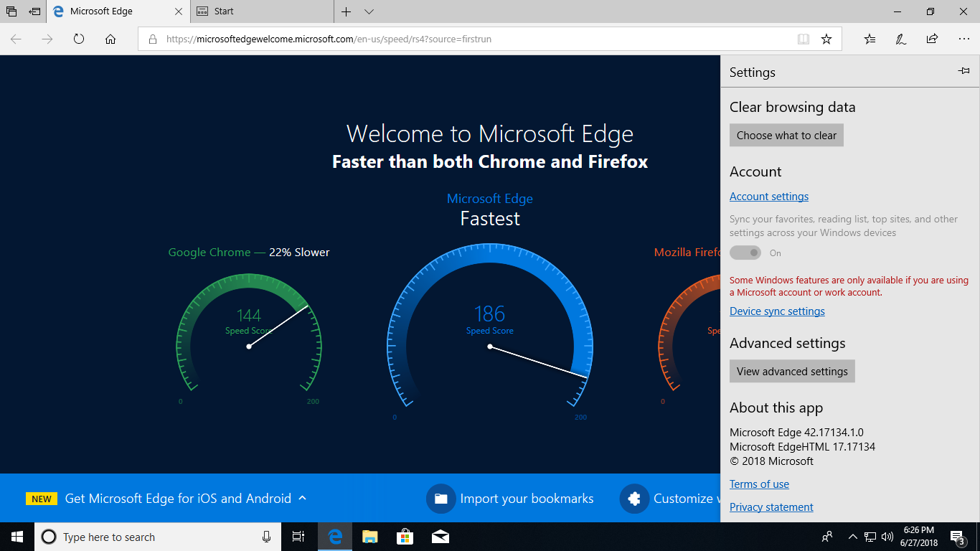The image size is (980, 551).
Task: Open Microsoft Store from taskbar
Action: pyautogui.click(x=405, y=537)
